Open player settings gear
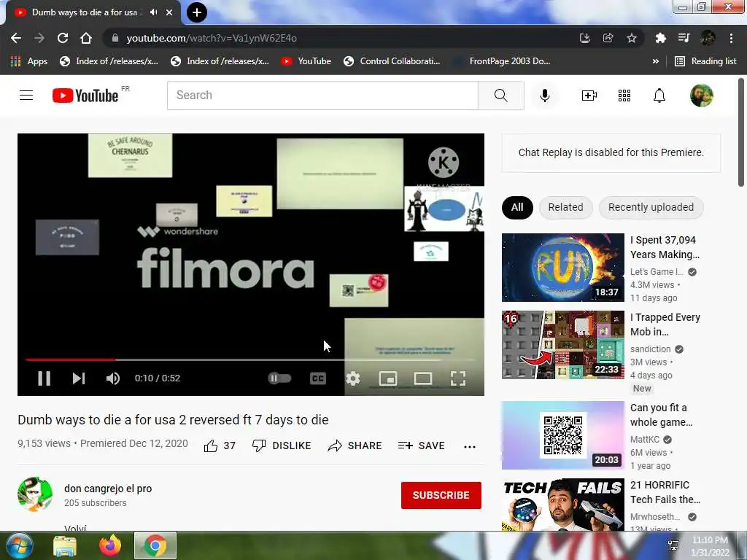The height and width of the screenshot is (560, 747). tap(352, 378)
